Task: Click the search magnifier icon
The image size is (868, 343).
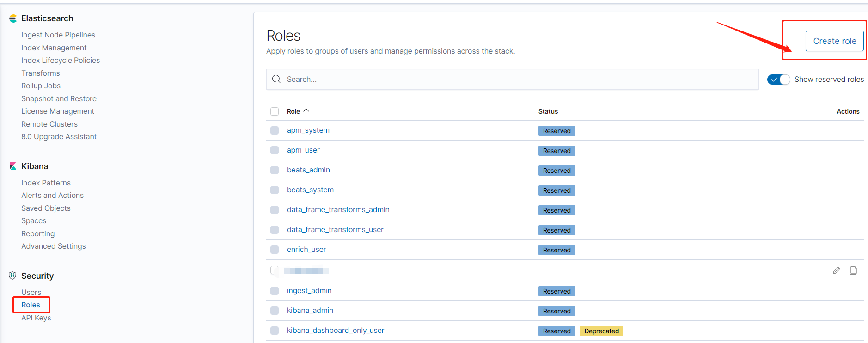Action: point(276,79)
